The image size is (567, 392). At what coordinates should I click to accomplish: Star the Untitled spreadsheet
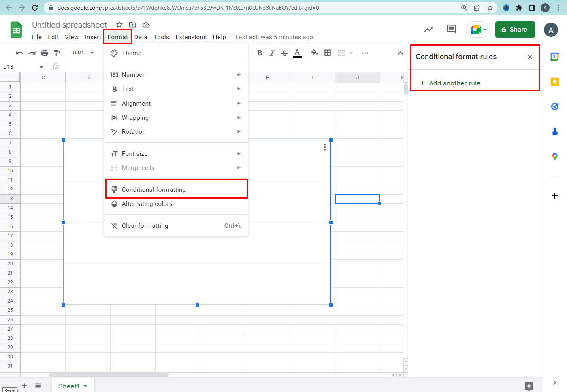pyautogui.click(x=119, y=25)
